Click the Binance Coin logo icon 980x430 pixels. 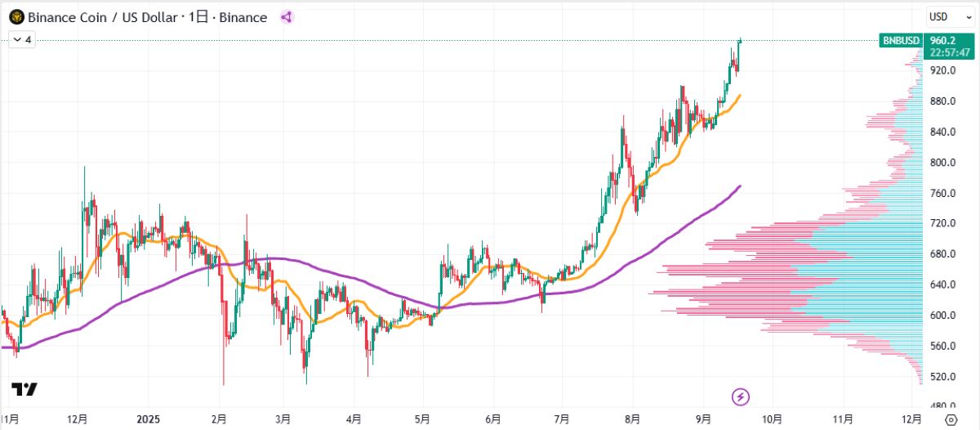click(x=16, y=17)
